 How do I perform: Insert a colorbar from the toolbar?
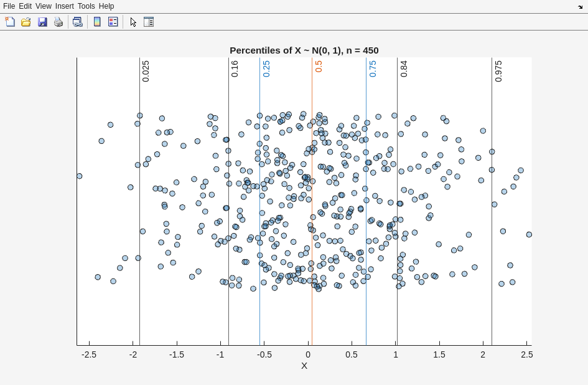coord(97,22)
